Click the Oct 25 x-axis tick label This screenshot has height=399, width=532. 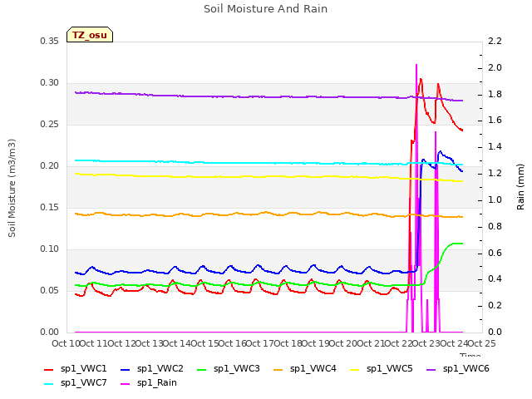coord(481,343)
